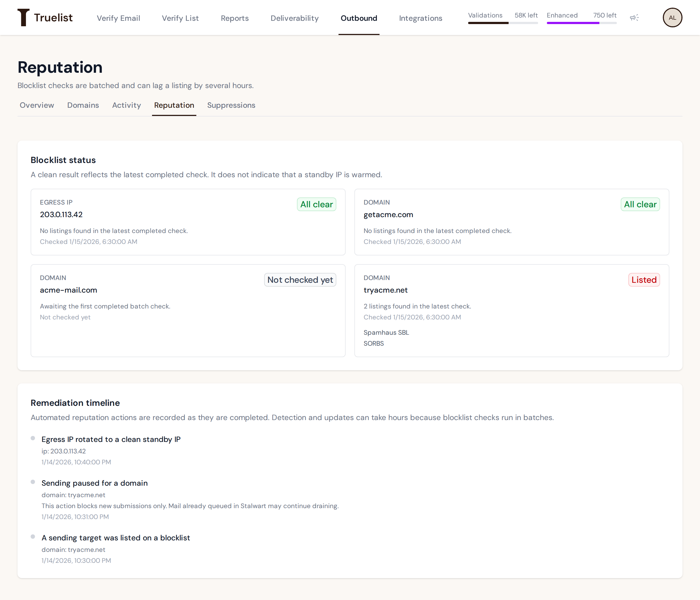Open the AL account avatar
The image size is (700, 600).
coord(672,18)
